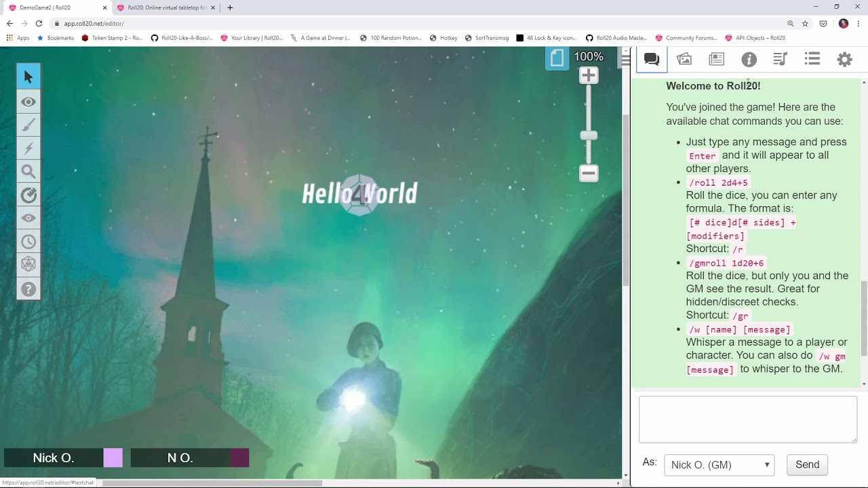Open the 100 Random Potion bookmark
The image size is (868, 488).
[391, 38]
